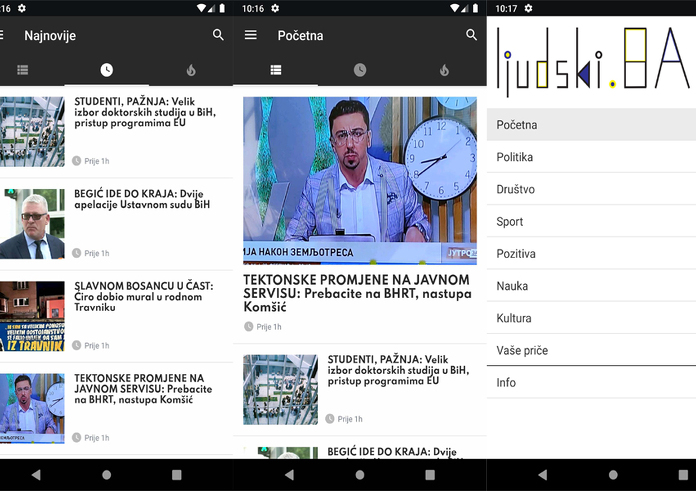Open hamburger menu in Početna screen
This screenshot has height=491, width=696.
pyautogui.click(x=250, y=35)
